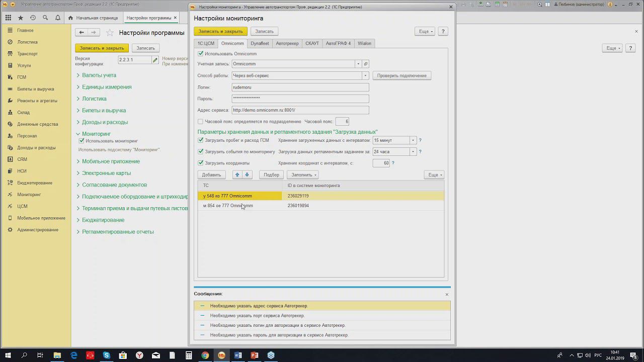Open Yandex browser from the taskbar

[139, 355]
